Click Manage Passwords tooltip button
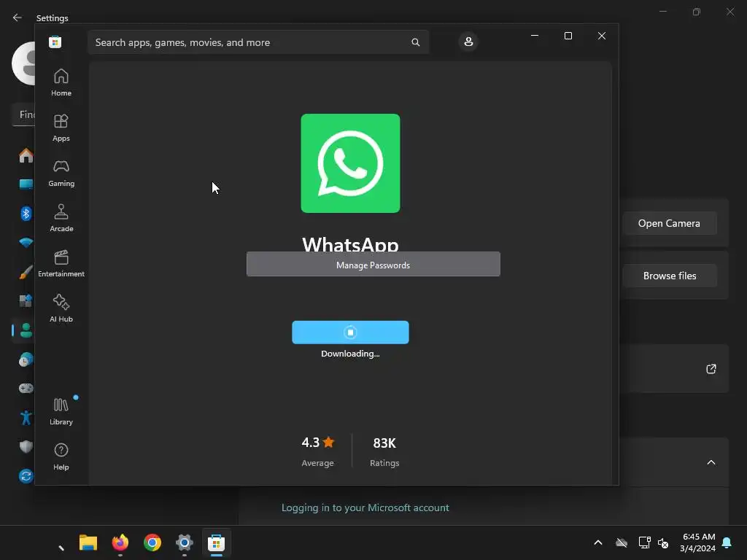Viewport: 747px width, 560px height. click(373, 264)
